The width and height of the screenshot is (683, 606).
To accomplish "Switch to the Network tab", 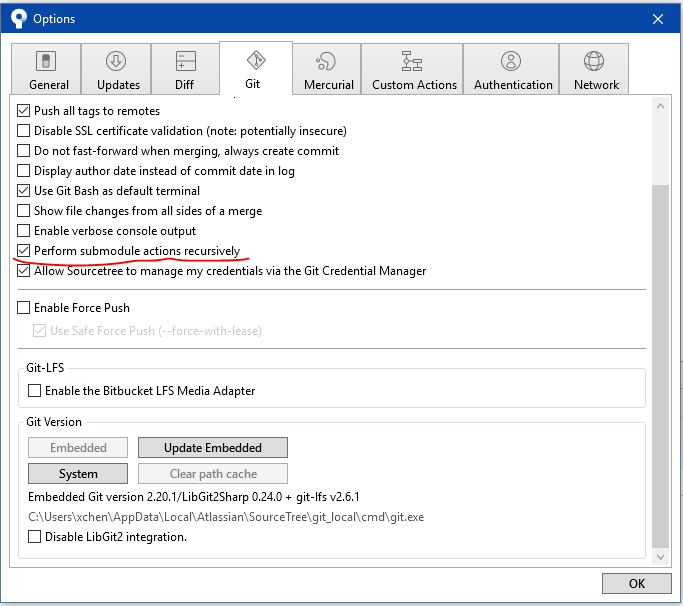I will coord(594,69).
